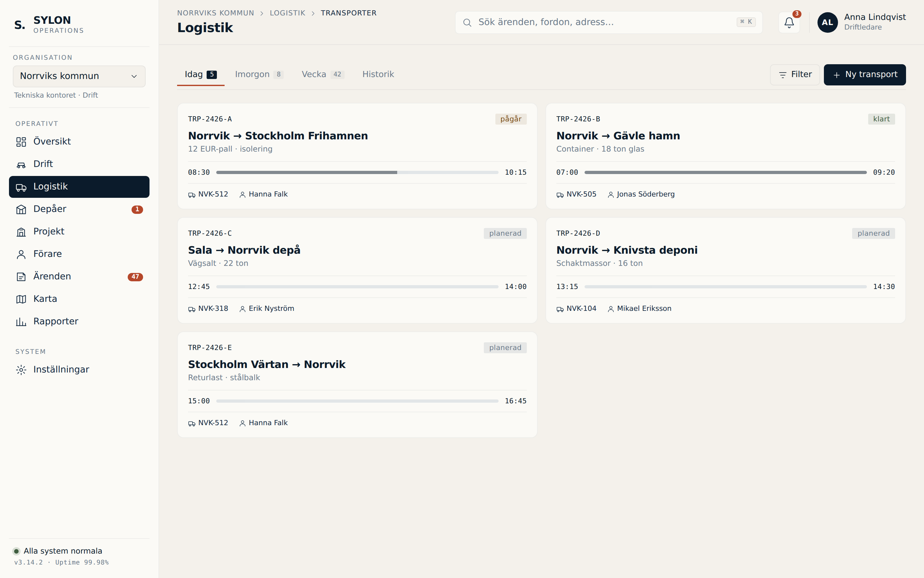The width and height of the screenshot is (924, 578).
Task: Click the truck icon beside NVK-318
Action: 192,309
